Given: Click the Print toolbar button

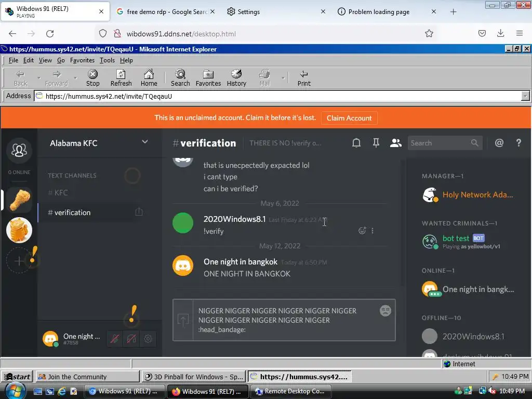Looking at the screenshot, I should pyautogui.click(x=303, y=78).
